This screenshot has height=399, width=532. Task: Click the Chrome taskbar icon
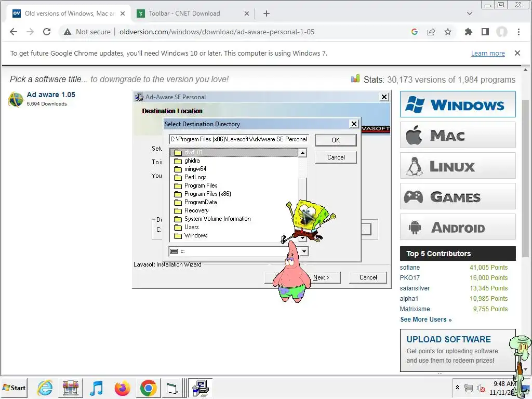pos(148,388)
